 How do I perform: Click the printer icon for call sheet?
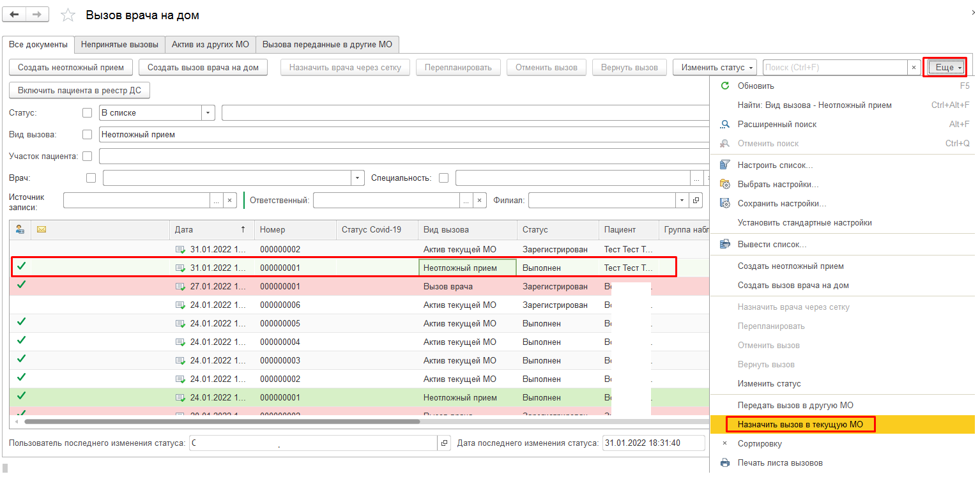[x=724, y=463]
